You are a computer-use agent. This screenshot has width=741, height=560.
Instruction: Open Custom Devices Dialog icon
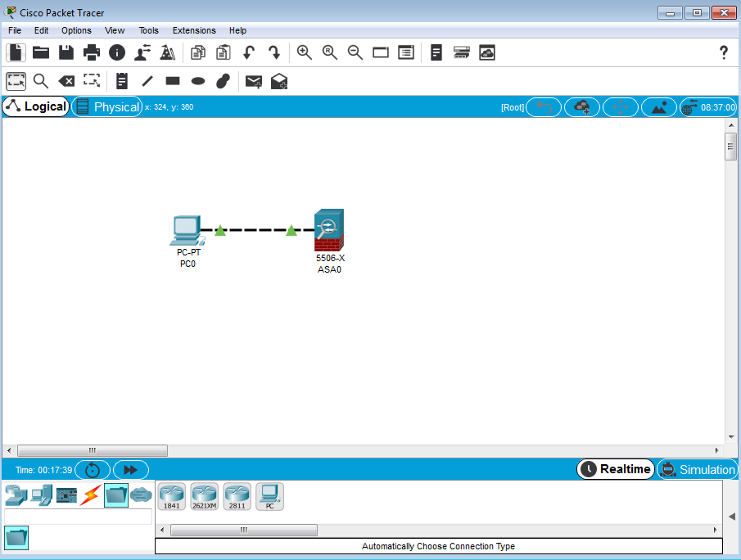pos(406,52)
